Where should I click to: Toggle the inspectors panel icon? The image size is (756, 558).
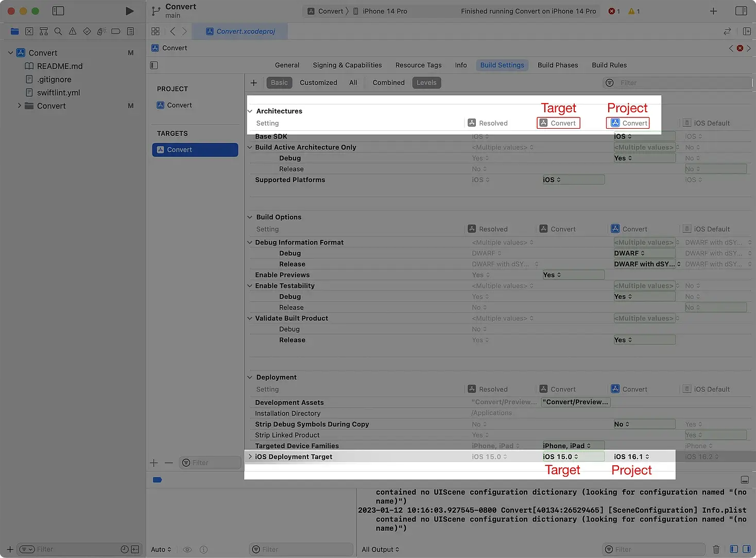click(741, 11)
